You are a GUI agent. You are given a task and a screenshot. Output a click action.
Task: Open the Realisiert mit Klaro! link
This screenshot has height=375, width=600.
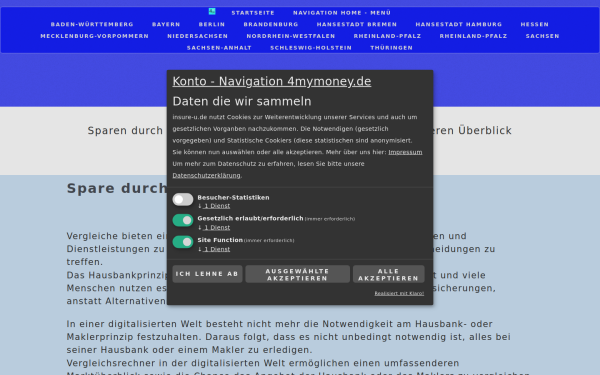coord(399,293)
